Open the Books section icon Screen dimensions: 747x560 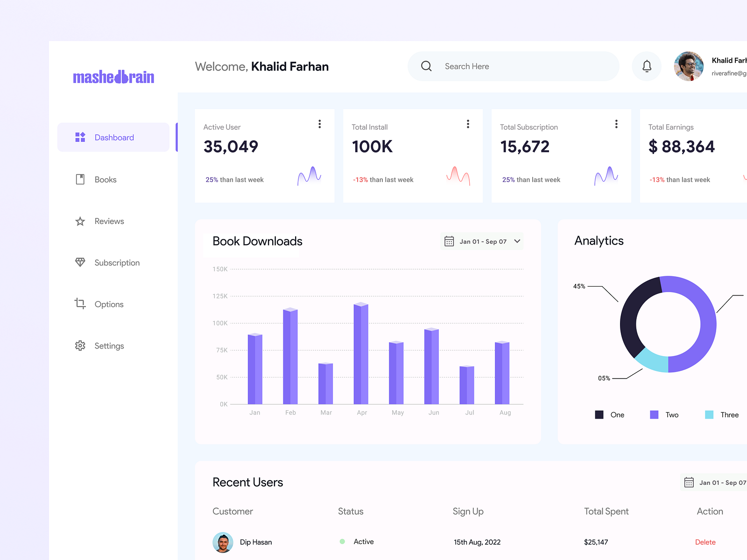(80, 179)
